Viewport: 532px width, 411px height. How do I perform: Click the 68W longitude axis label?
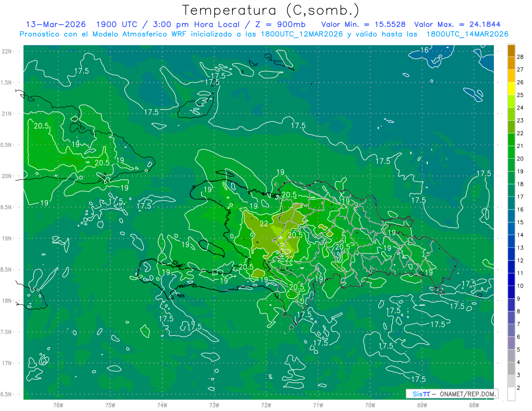(x=474, y=405)
